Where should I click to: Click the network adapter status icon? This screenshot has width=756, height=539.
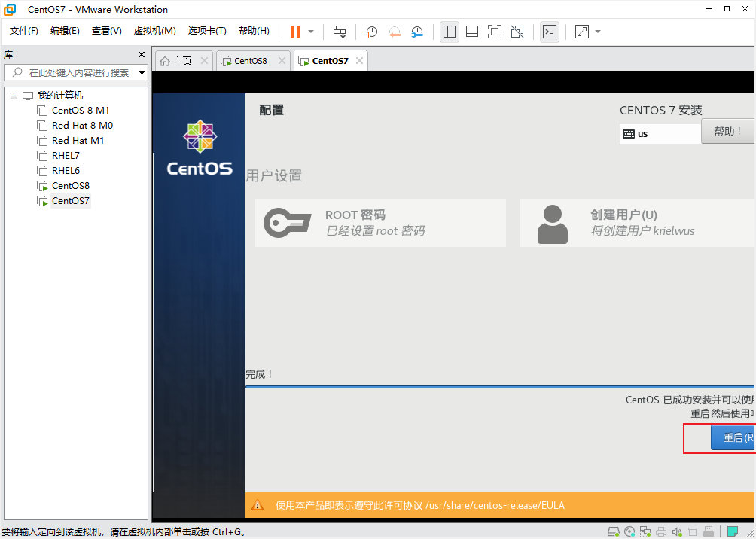click(645, 532)
